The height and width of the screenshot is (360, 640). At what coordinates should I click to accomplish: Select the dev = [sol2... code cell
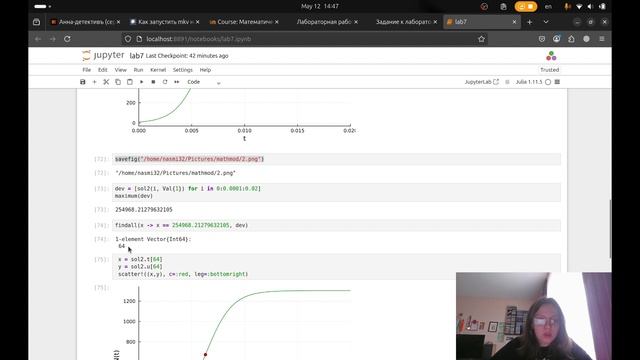[x=336, y=192]
